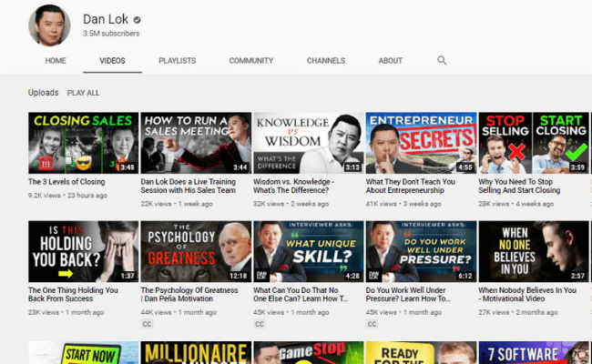Click title The Psychology Of Greatness Dan Peña Motivation

[189, 295]
